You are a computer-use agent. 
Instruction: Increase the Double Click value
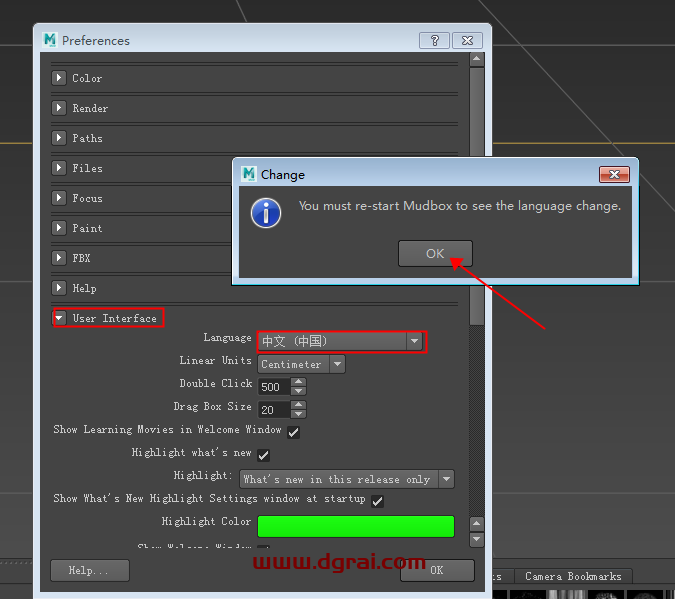(298, 382)
